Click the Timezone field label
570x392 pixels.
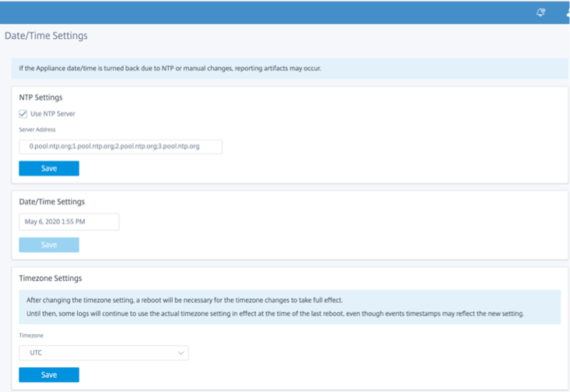pos(31,335)
